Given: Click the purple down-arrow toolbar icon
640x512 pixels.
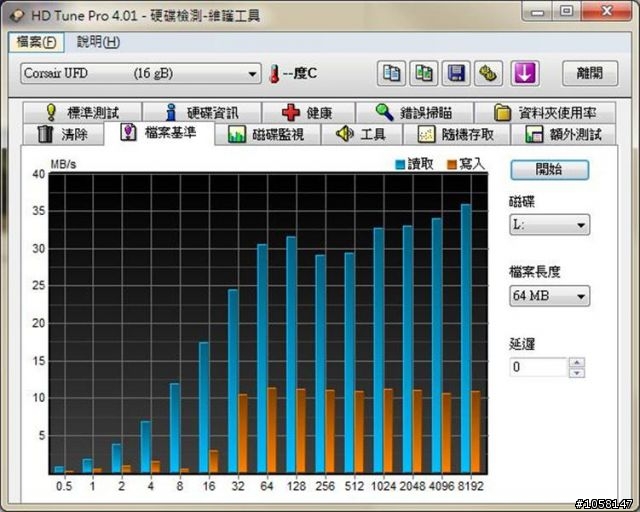Looking at the screenshot, I should click(525, 73).
